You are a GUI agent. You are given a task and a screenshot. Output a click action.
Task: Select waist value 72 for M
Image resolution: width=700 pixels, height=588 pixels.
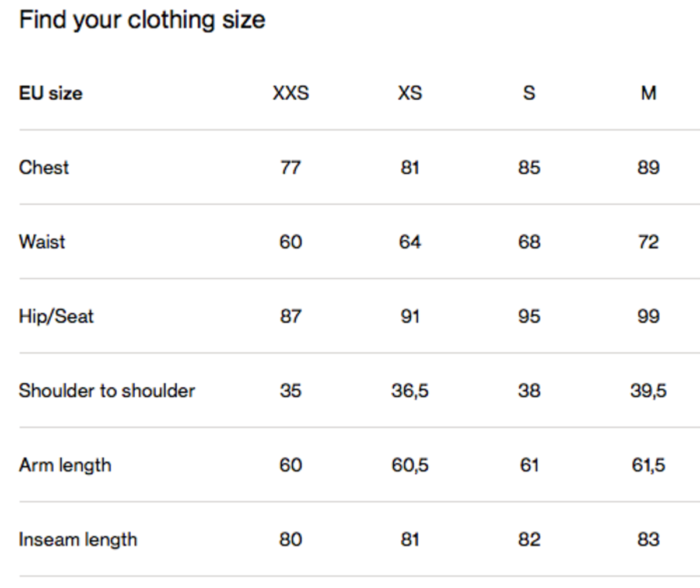pyautogui.click(x=648, y=242)
